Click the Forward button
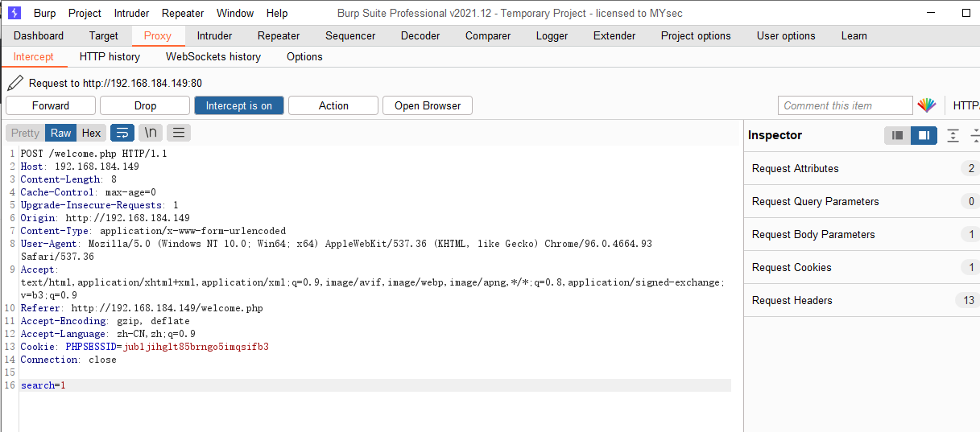The width and height of the screenshot is (980, 432). [x=51, y=105]
